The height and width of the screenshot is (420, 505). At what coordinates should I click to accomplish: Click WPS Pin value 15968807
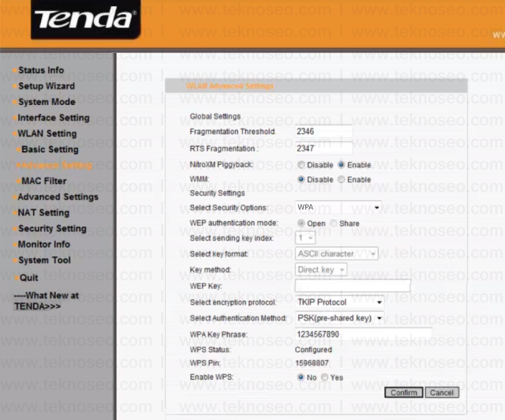pyautogui.click(x=312, y=363)
